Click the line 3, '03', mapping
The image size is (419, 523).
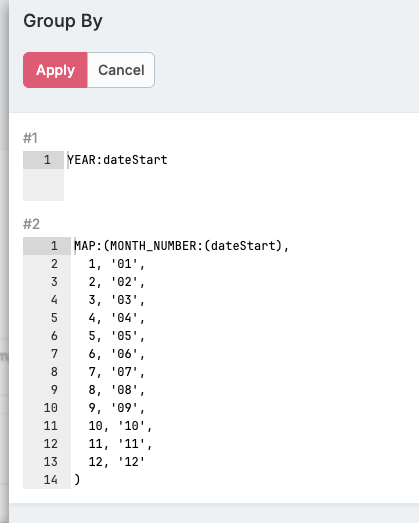point(116,300)
